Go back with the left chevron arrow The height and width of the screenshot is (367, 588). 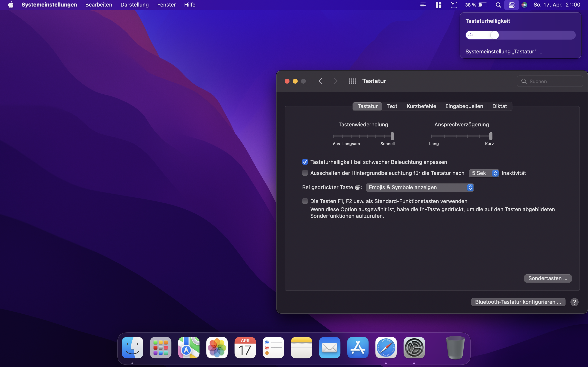point(321,81)
